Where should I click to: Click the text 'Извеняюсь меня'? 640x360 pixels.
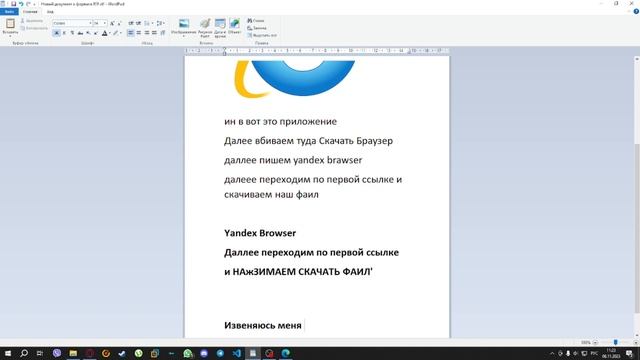click(263, 325)
